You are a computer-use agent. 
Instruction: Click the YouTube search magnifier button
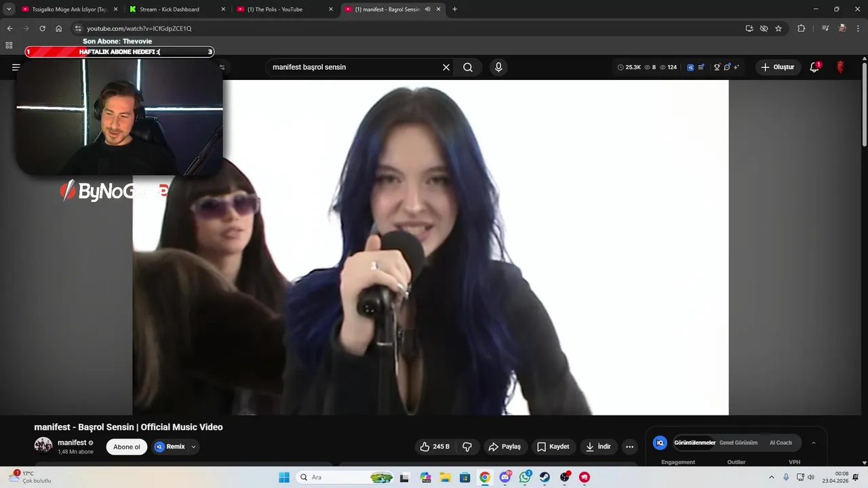(x=468, y=67)
